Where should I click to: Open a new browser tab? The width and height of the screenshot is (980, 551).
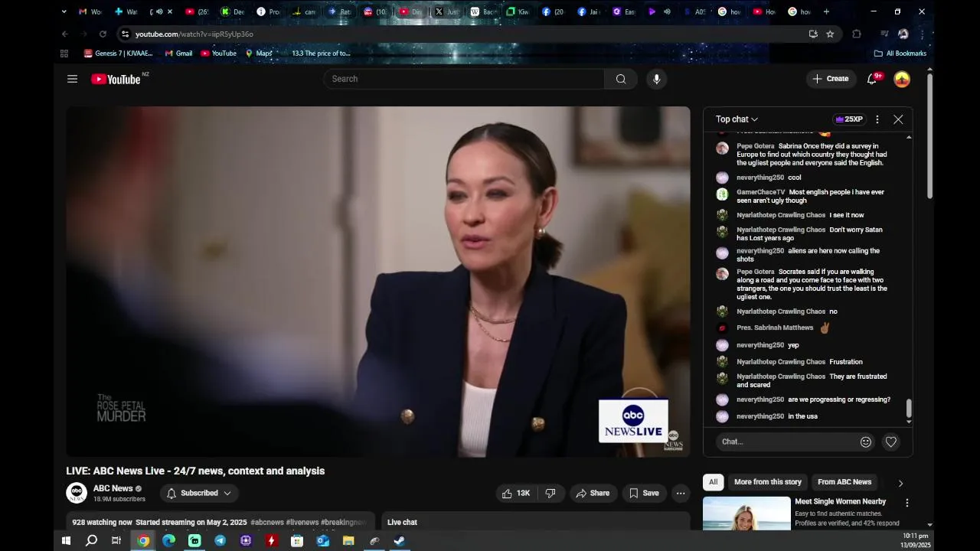826,11
